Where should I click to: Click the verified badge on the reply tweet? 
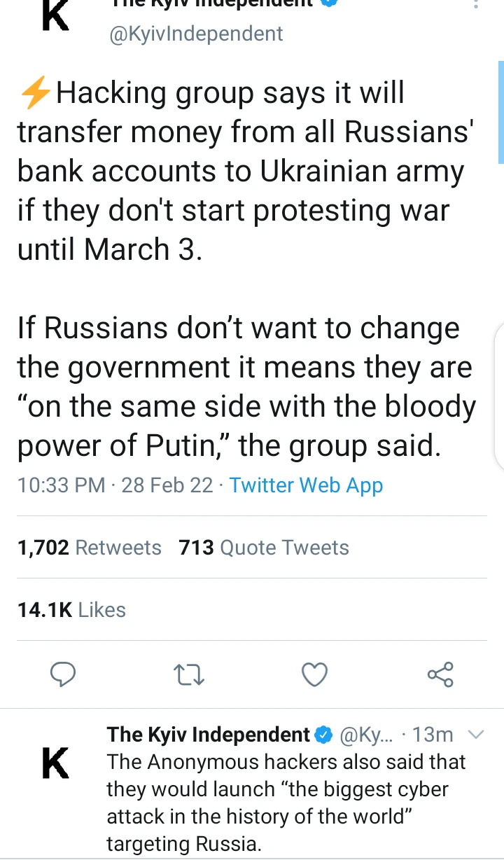[323, 735]
